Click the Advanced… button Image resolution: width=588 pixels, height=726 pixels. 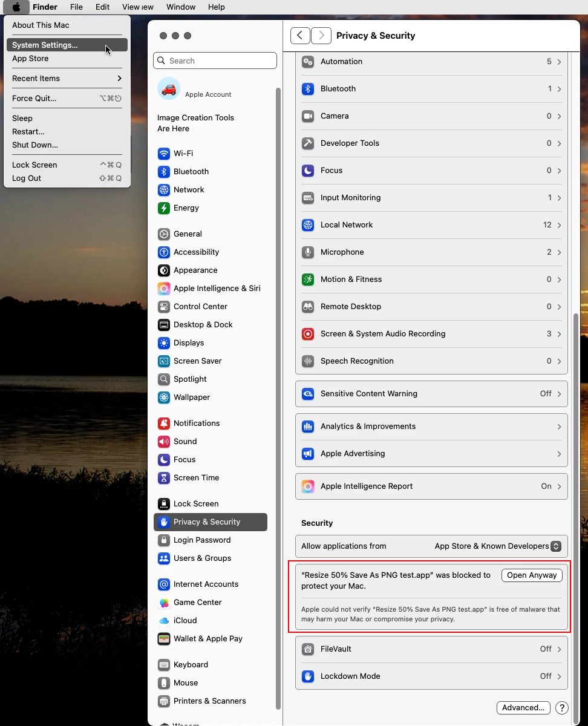point(523,707)
